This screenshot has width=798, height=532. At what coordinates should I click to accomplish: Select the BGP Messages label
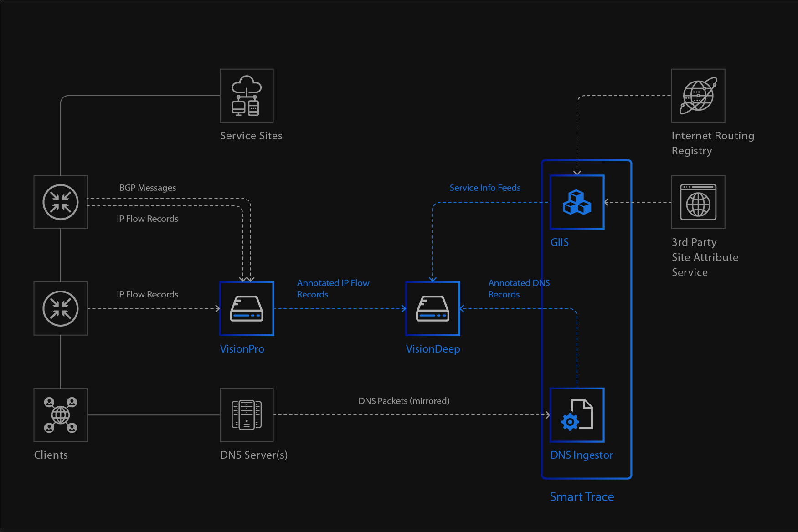pyautogui.click(x=147, y=188)
